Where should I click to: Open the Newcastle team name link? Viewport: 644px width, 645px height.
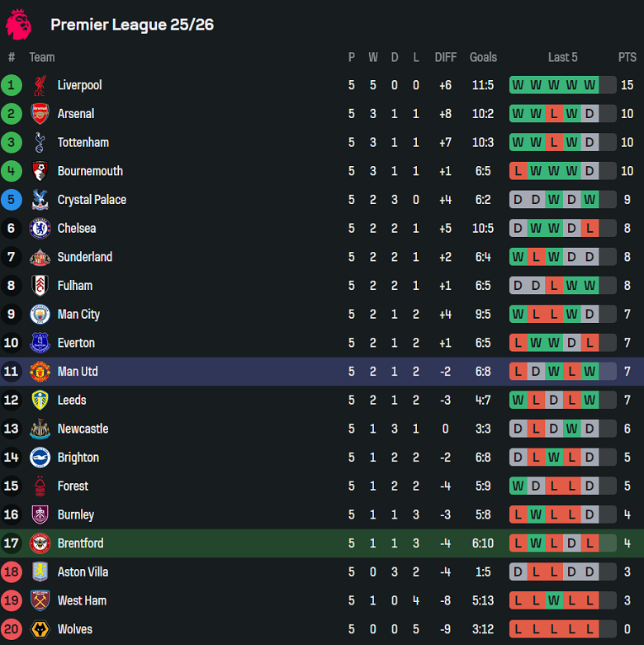coord(83,429)
